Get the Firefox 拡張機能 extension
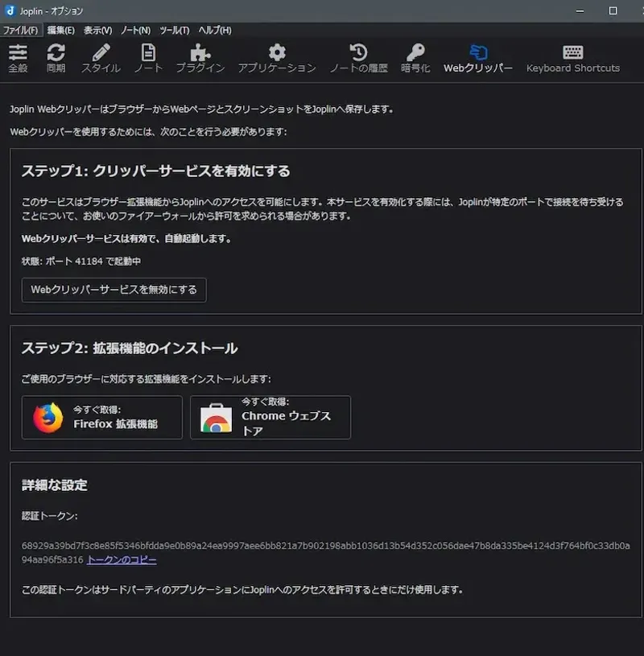The height and width of the screenshot is (656, 644). tap(101, 417)
